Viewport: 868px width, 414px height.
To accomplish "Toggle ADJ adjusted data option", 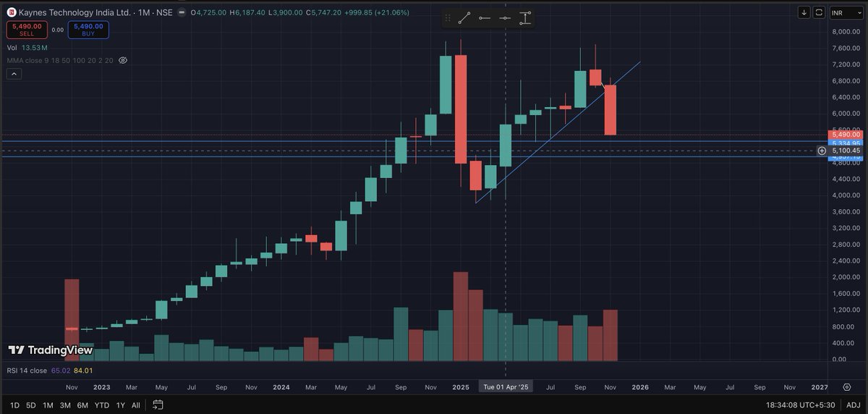I will point(853,405).
